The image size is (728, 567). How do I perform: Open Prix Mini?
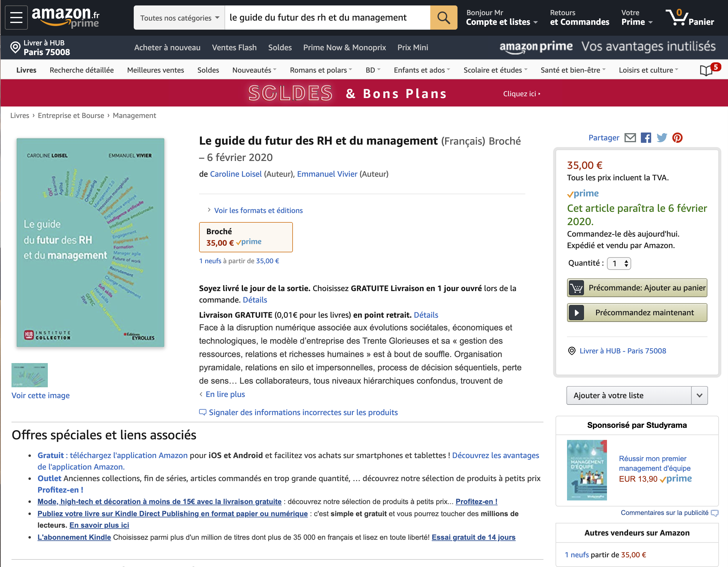point(413,47)
